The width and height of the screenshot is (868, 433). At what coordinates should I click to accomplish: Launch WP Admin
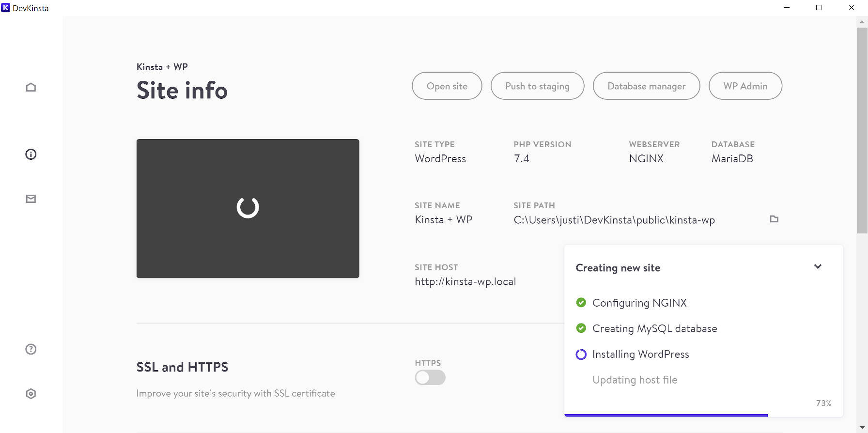click(745, 86)
